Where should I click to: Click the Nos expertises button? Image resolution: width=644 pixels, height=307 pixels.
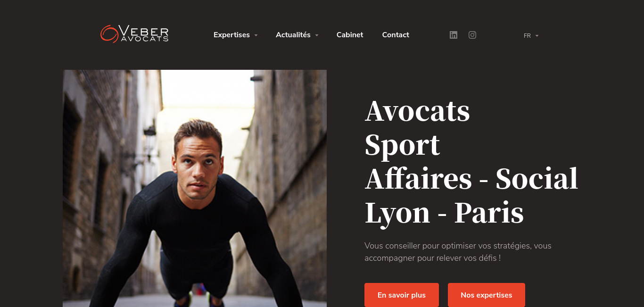coord(487,295)
